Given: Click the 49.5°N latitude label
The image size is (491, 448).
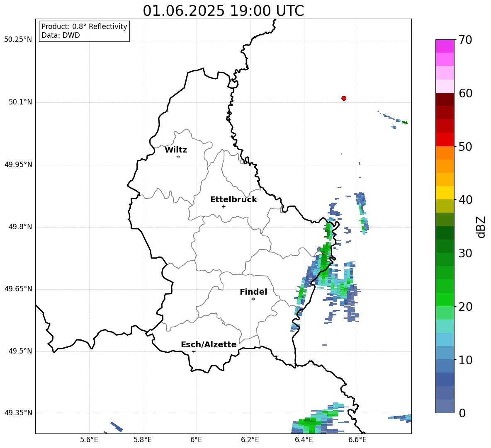Looking at the screenshot, I should [20, 351].
